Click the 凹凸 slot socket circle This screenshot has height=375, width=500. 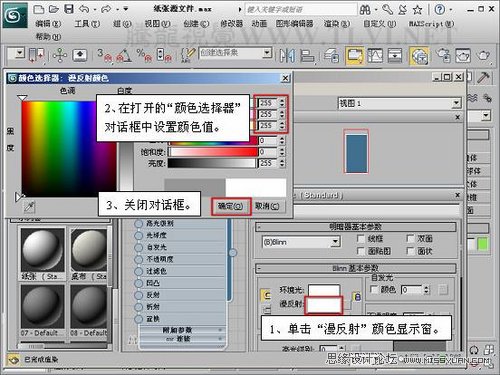138,283
